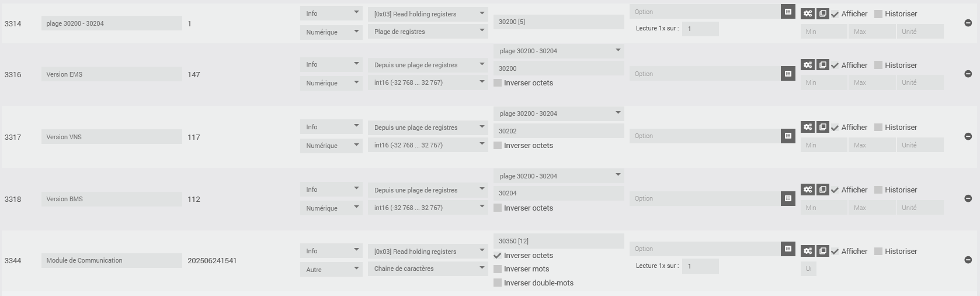Copy the Module de Communication command

click(x=822, y=251)
